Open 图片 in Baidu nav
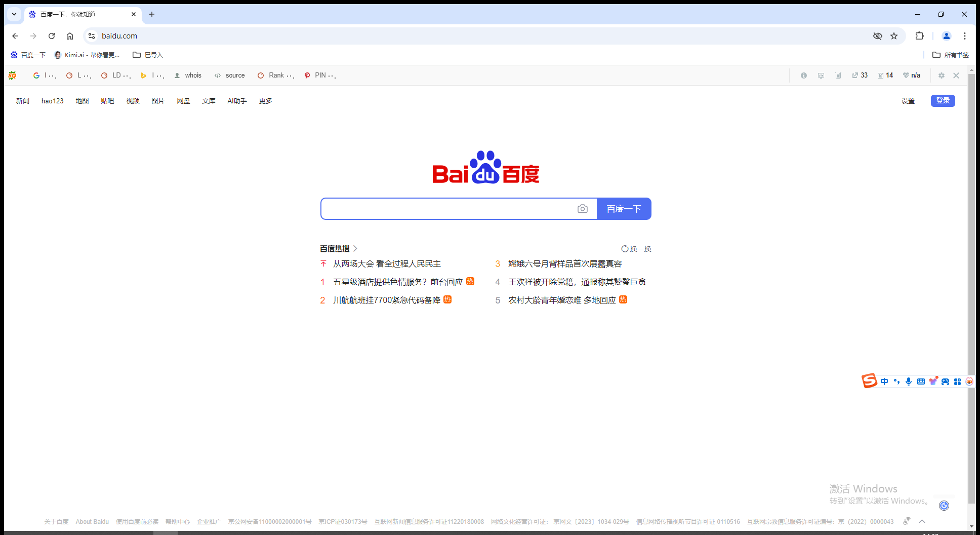980x535 pixels. (x=158, y=101)
